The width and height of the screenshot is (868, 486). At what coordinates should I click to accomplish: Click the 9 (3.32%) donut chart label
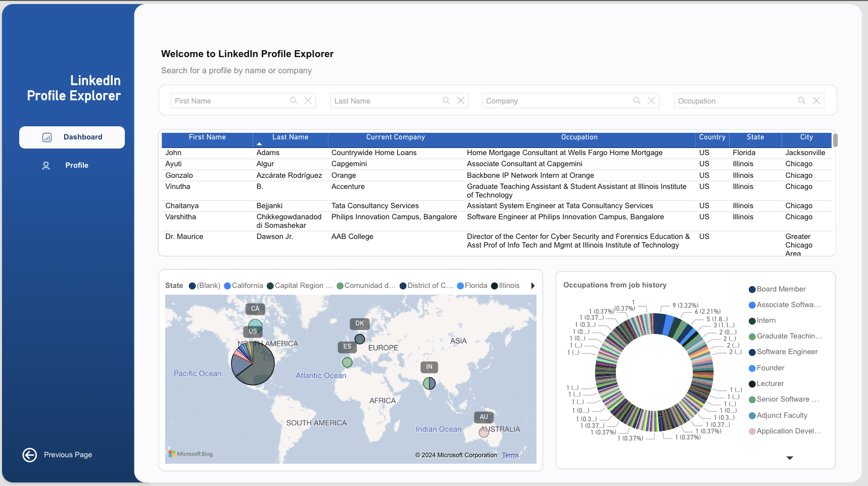click(x=685, y=306)
